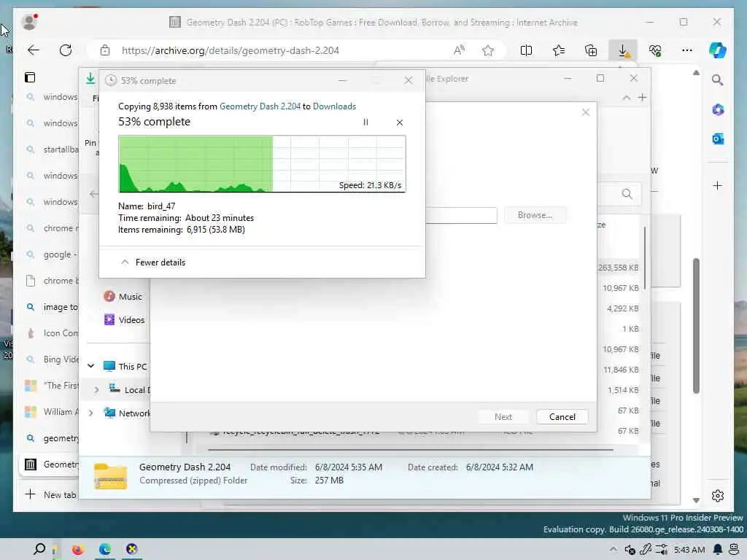Screen dimensions: 747x560
Task: Open Windows taskbar search
Action: (39, 549)
